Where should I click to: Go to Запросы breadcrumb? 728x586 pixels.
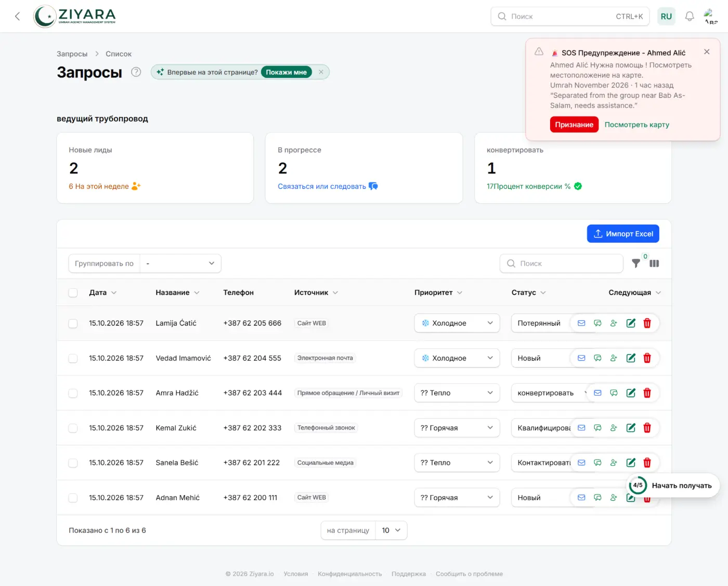72,54
